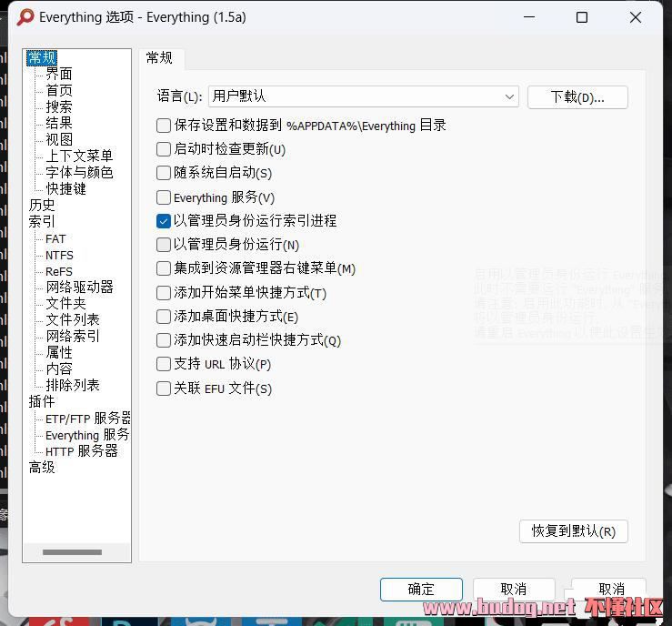Click the tree panel horizontal scrollbar
The width and height of the screenshot is (672, 626).
point(73,552)
